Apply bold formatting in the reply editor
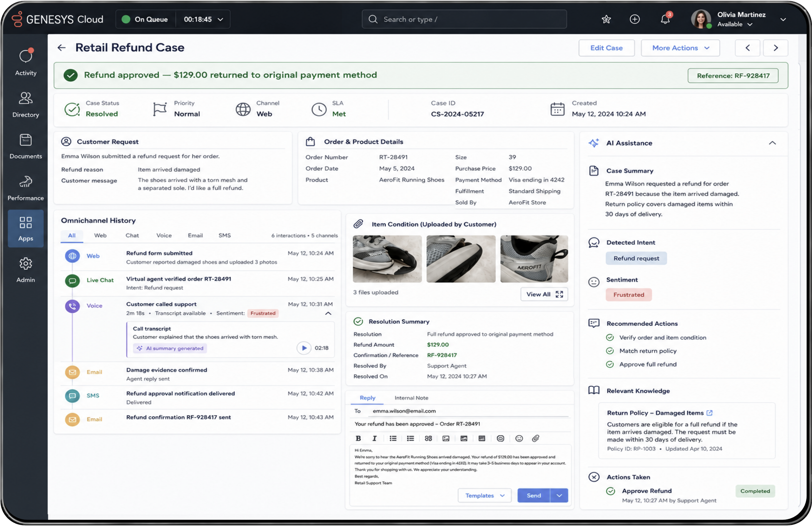Viewport: 812px width, 526px height. [x=358, y=438]
